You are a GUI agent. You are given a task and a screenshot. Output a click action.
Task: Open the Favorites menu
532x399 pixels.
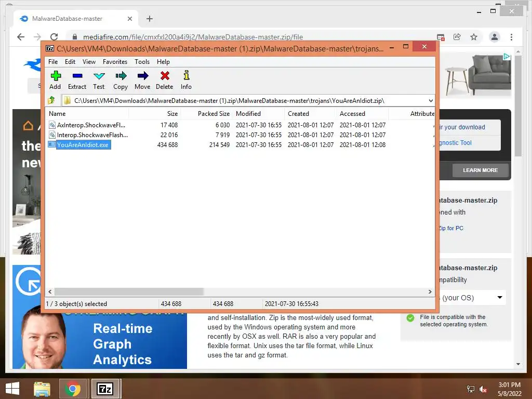(115, 62)
